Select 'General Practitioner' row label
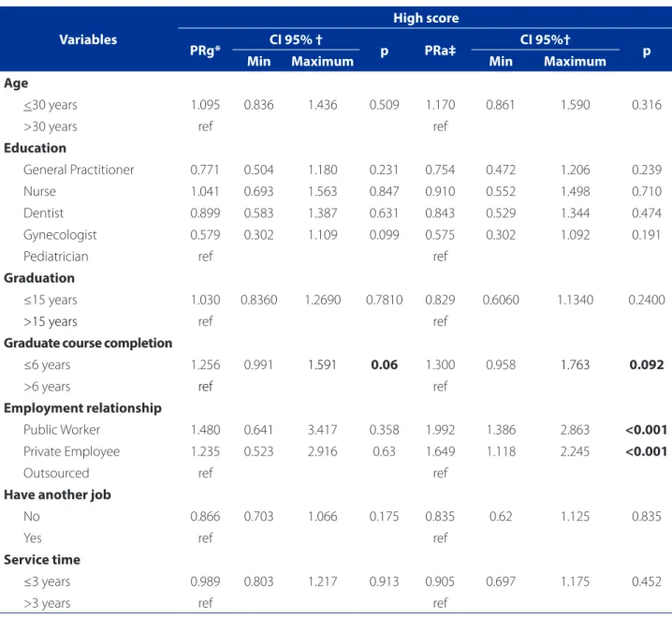 pyautogui.click(x=79, y=169)
